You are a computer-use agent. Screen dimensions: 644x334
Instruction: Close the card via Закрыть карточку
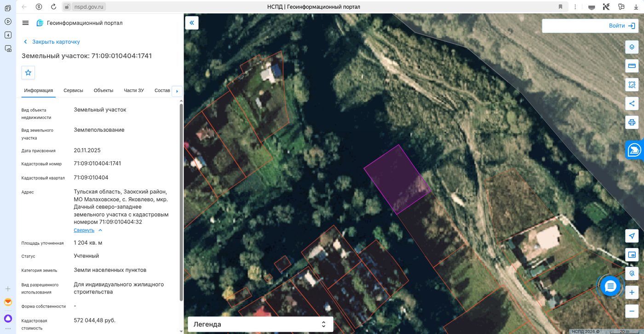(52, 42)
